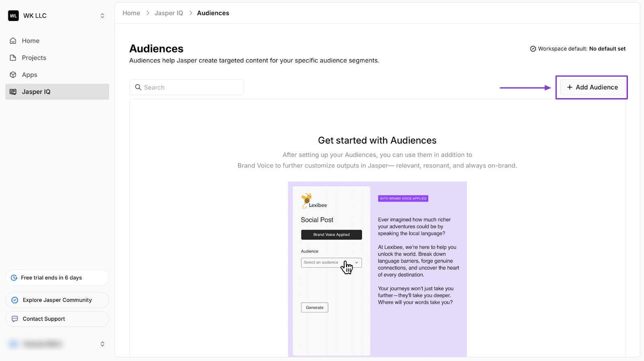
Task: Click the Apps cube icon
Action: pos(13,75)
